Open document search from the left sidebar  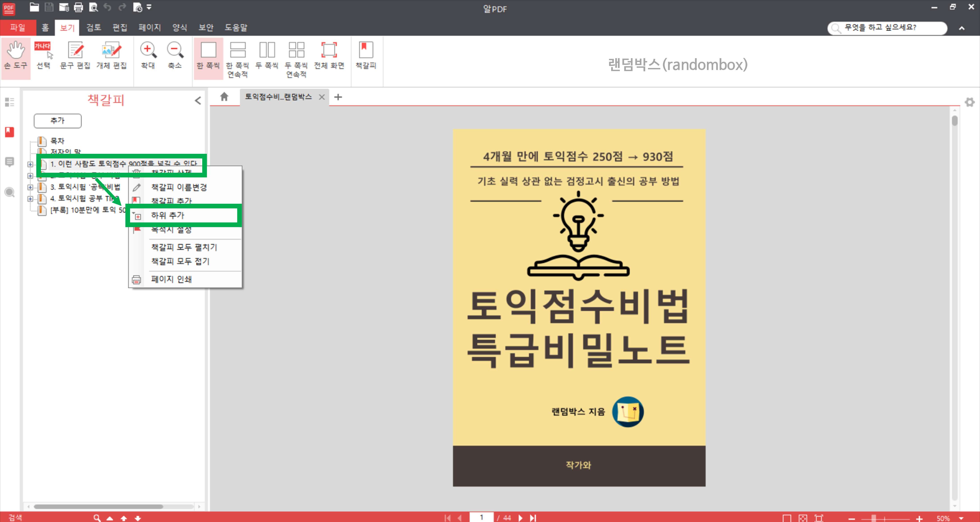(x=10, y=192)
